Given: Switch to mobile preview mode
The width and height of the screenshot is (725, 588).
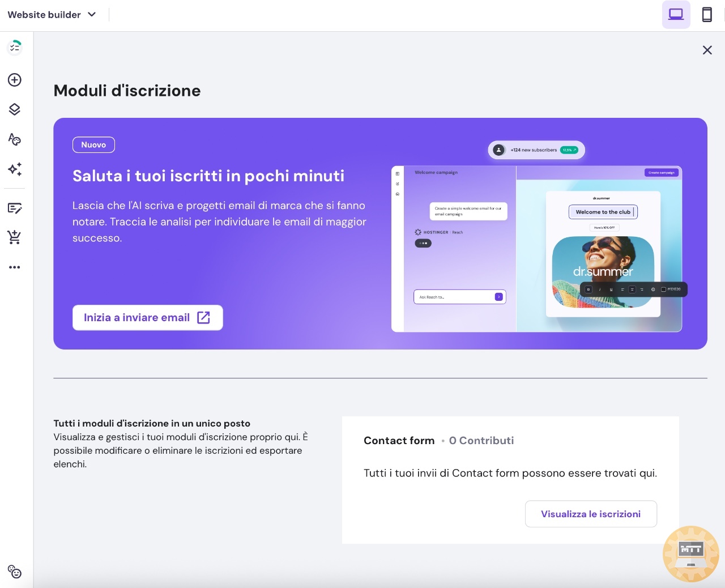Looking at the screenshot, I should [x=707, y=14].
